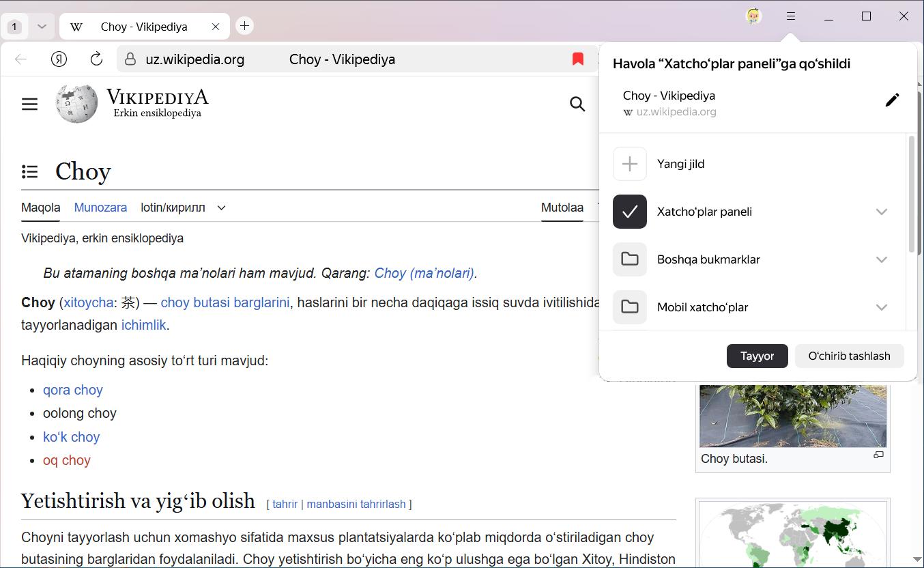Open Yandex home via the Я icon
The width and height of the screenshot is (924, 568).
tap(59, 59)
